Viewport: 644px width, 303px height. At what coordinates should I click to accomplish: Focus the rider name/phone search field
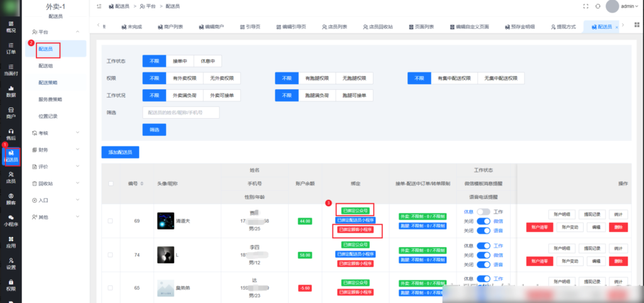click(x=180, y=113)
